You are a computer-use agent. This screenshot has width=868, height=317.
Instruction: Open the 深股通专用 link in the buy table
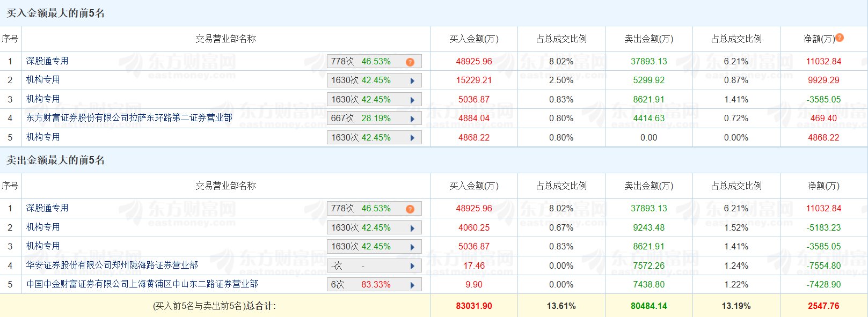click(47, 61)
